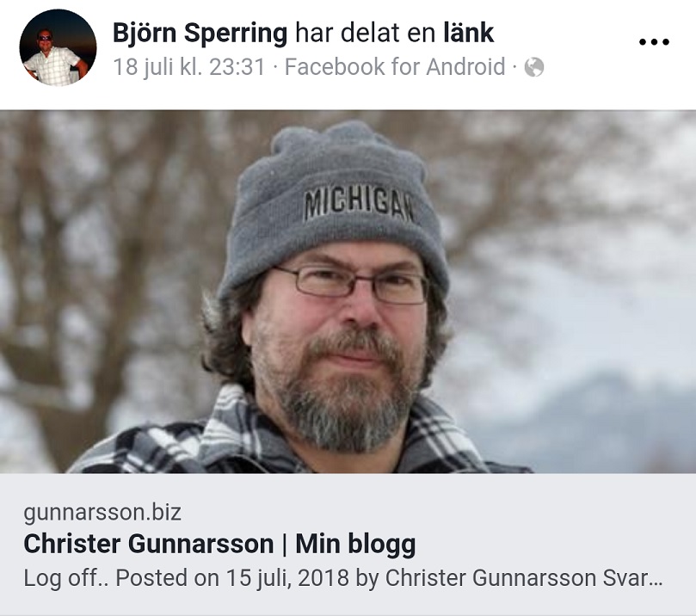Image resolution: width=696 pixels, height=616 pixels.
Task: Click the Björn Sperring name link
Action: coord(200,34)
